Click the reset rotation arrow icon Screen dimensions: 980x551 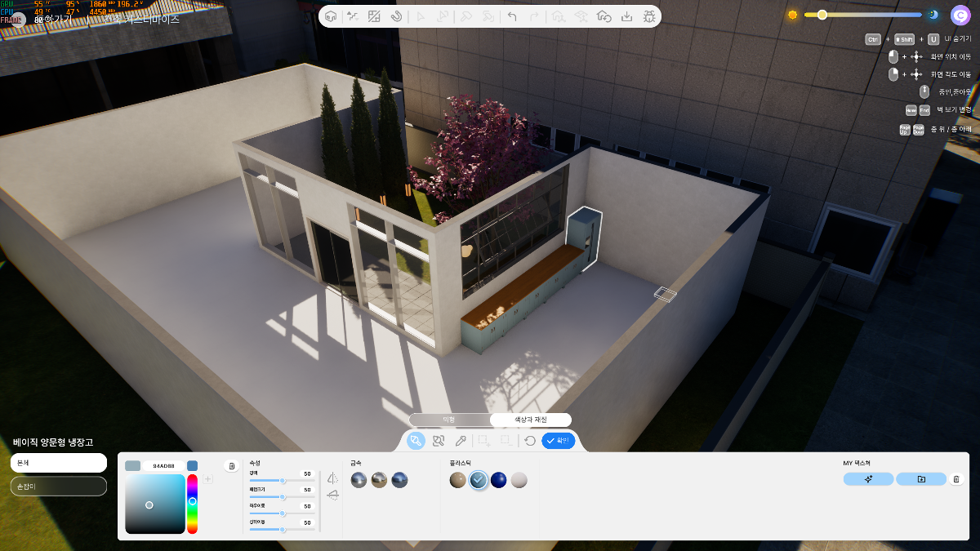click(x=530, y=441)
